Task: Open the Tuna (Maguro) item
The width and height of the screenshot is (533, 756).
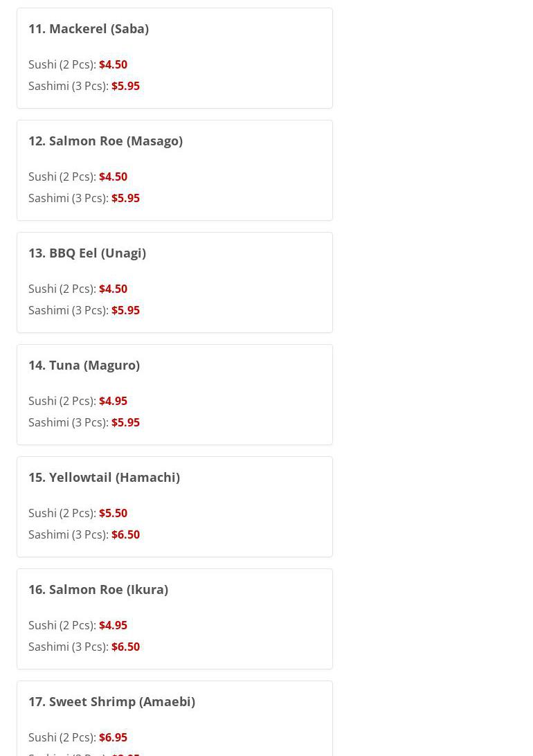Action: point(84,366)
